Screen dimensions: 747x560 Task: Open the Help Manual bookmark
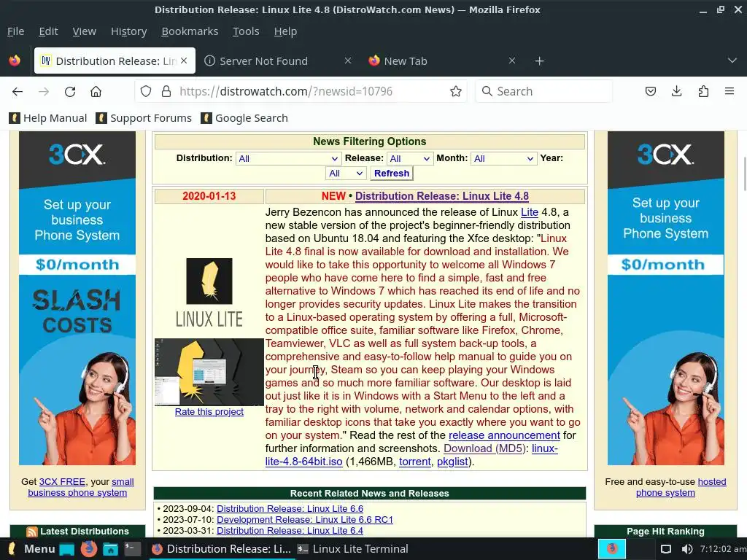49,118
